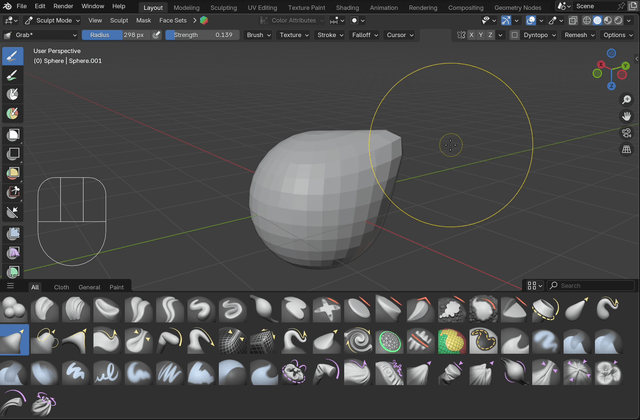The image size is (640, 420).
Task: Choose the Draw Face Sets colorful brush
Action: point(451,341)
